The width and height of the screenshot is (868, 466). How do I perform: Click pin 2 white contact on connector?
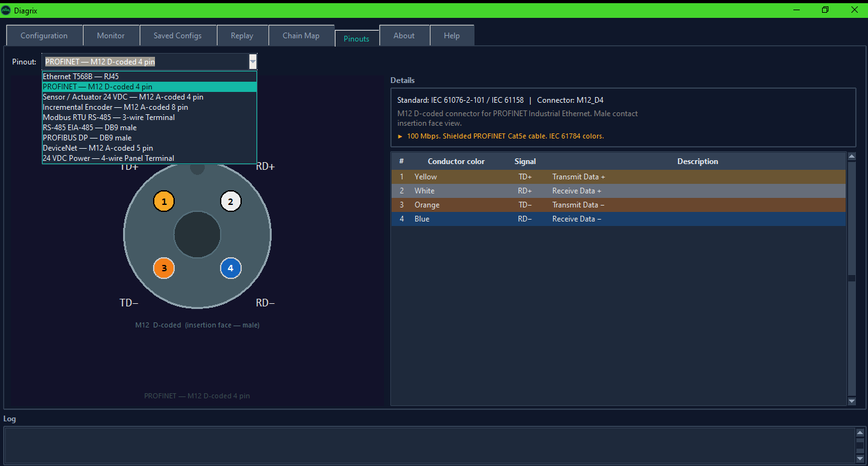coord(231,202)
